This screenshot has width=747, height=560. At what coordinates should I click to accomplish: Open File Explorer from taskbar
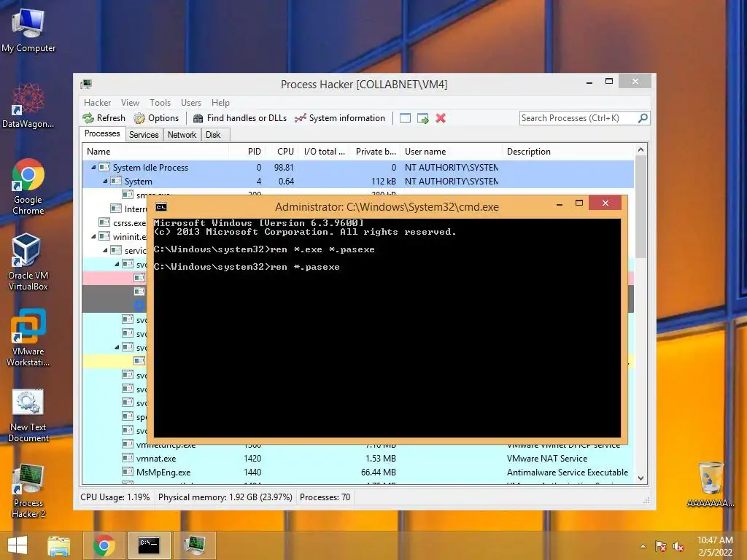click(59, 545)
